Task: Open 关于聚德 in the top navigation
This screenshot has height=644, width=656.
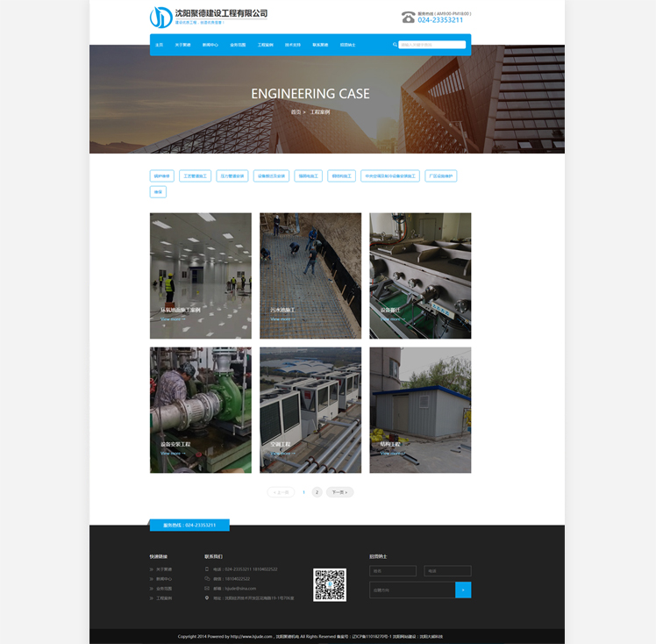Action: coord(182,45)
